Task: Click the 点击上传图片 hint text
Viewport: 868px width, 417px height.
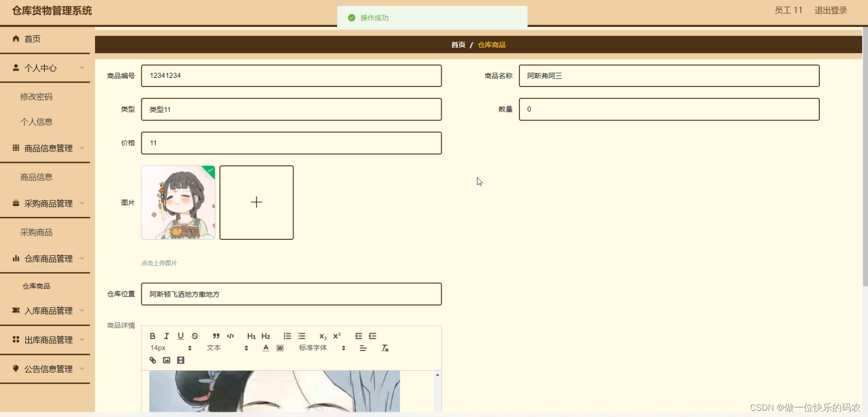Action: 159,263
